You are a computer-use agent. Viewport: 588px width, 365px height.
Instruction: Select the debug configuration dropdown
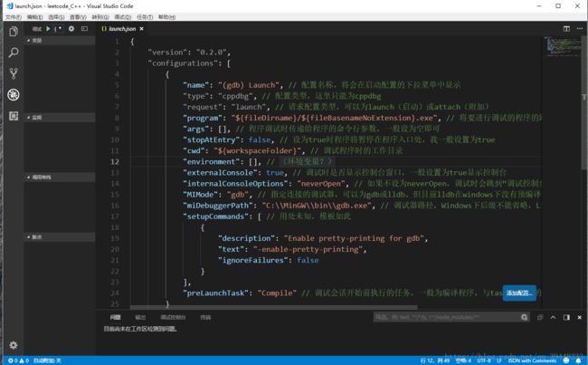point(59,29)
